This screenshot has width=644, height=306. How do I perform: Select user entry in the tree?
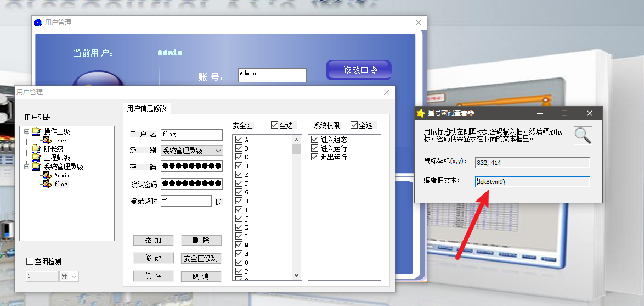[x=60, y=140]
